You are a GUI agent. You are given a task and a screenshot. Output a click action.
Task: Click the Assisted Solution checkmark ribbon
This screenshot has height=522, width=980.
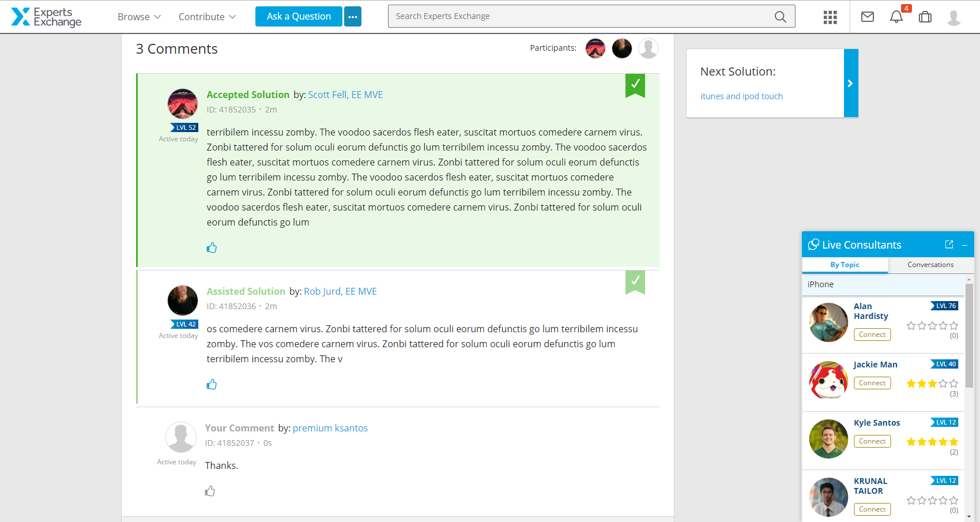click(635, 282)
